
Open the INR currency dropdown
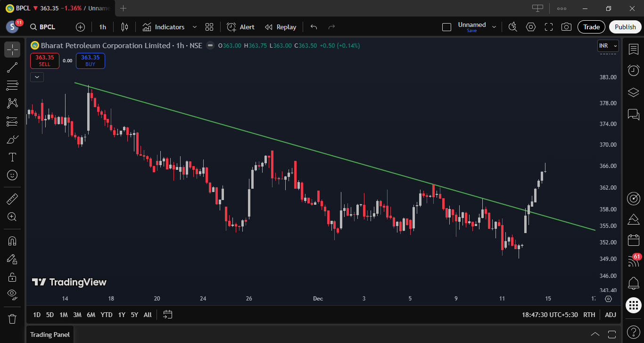click(x=608, y=46)
